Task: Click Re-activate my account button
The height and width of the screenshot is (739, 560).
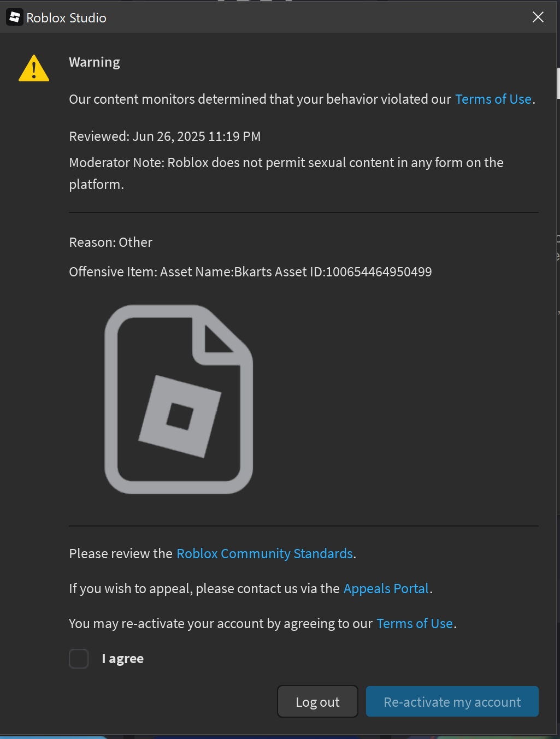Action: pos(452,702)
